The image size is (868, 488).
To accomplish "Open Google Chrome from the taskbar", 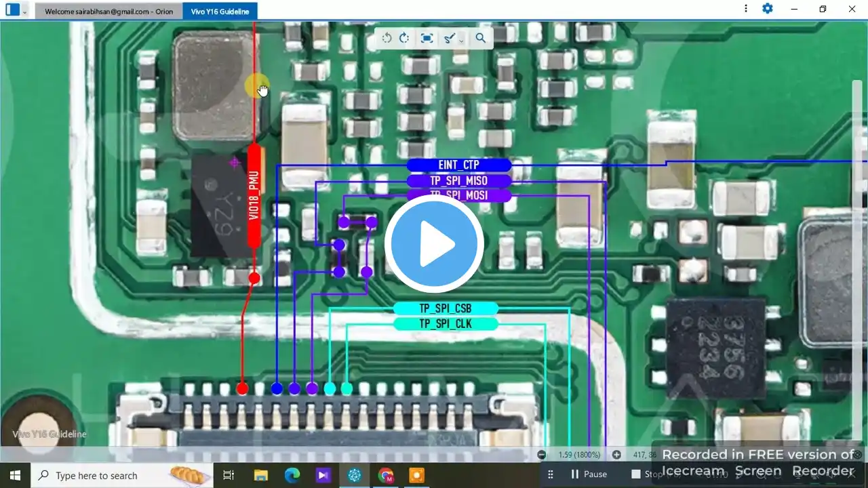I will pyautogui.click(x=386, y=475).
